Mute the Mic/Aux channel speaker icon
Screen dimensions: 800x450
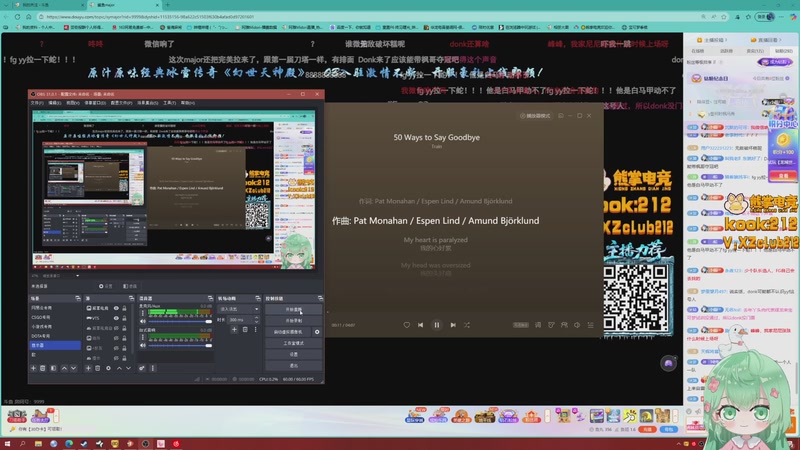(143, 321)
